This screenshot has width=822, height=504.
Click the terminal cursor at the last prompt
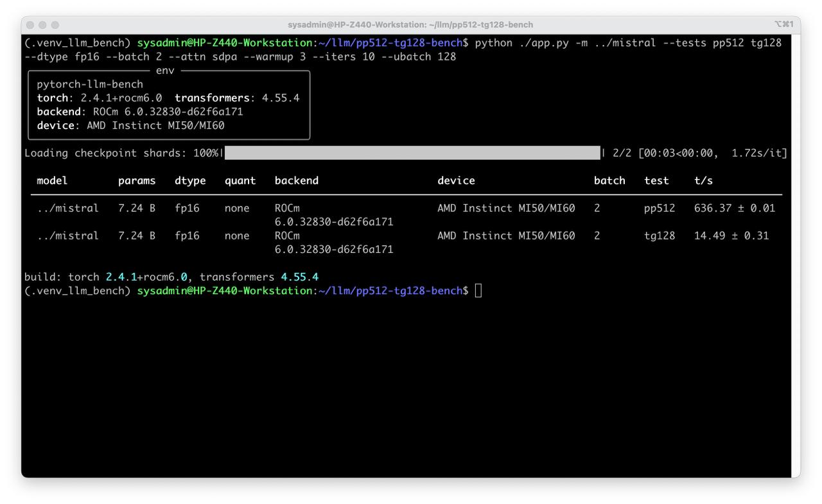[478, 291]
